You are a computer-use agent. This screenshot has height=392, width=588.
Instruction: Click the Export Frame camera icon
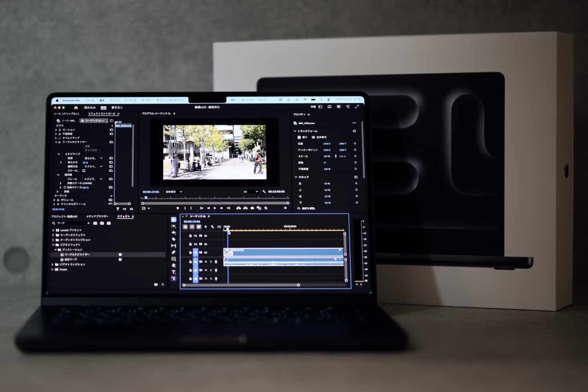[x=252, y=208]
